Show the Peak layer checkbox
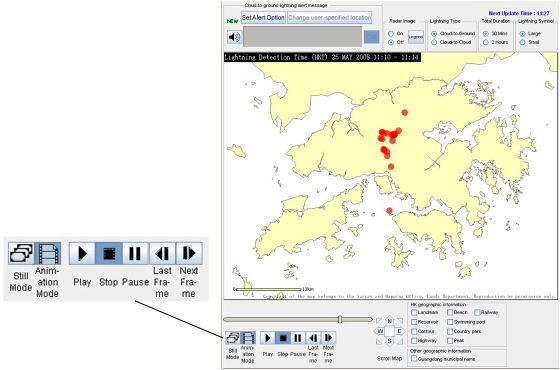The width and height of the screenshot is (560, 370). click(450, 341)
